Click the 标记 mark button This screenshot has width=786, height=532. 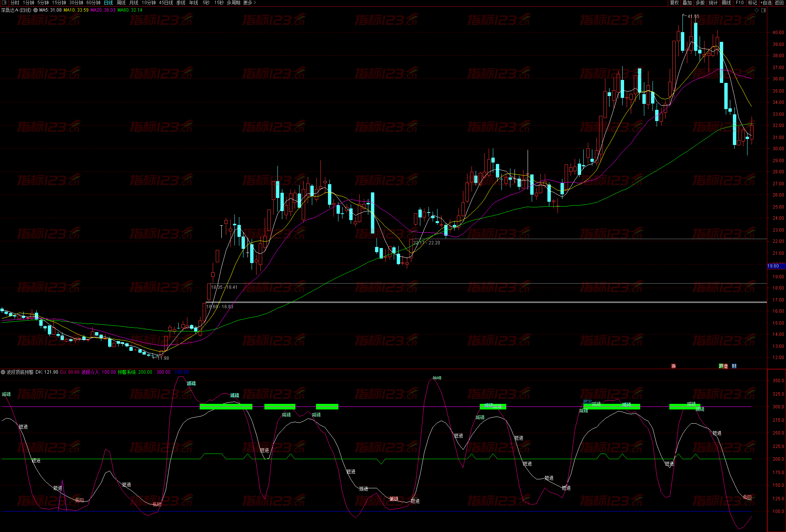pos(752,3)
